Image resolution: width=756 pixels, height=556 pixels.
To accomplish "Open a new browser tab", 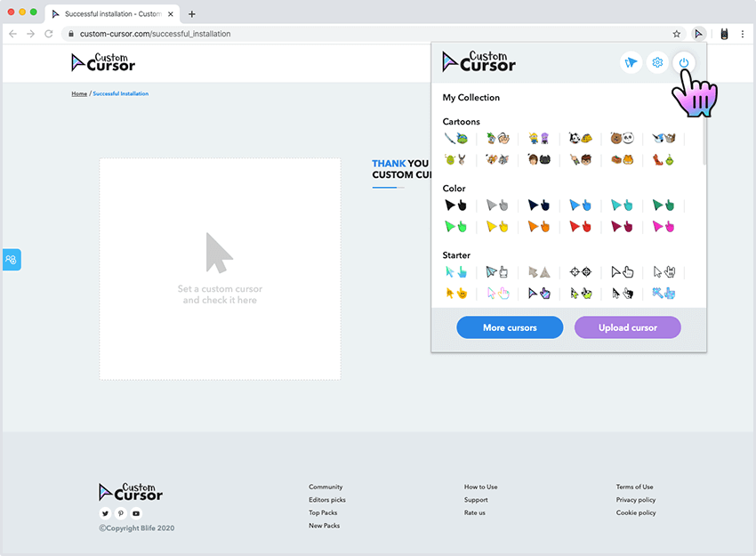I will (x=192, y=14).
